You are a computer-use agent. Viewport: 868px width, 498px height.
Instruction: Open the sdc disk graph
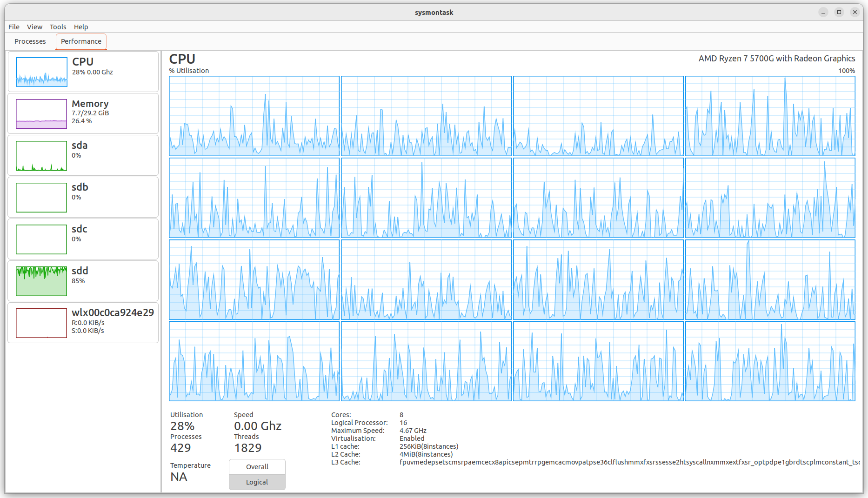(x=83, y=239)
